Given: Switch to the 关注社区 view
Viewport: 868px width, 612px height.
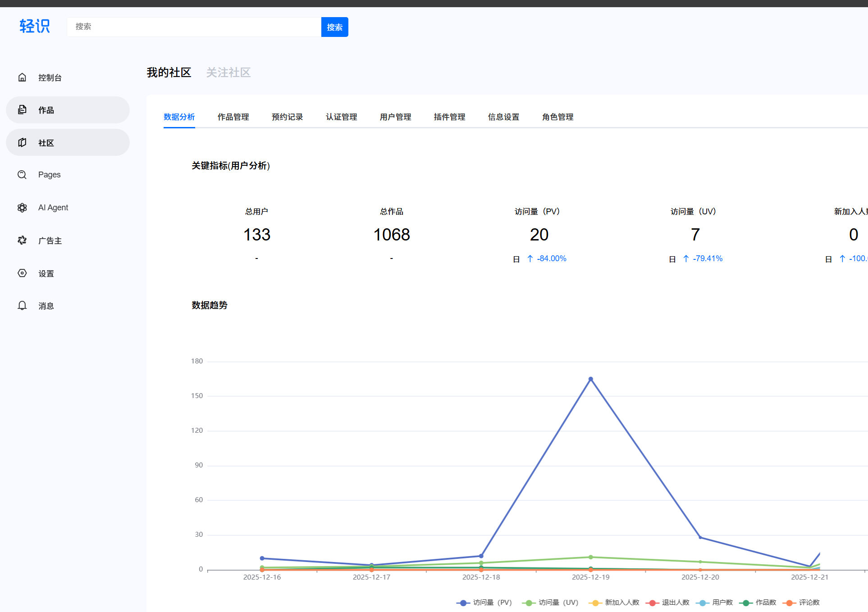Looking at the screenshot, I should [x=228, y=73].
